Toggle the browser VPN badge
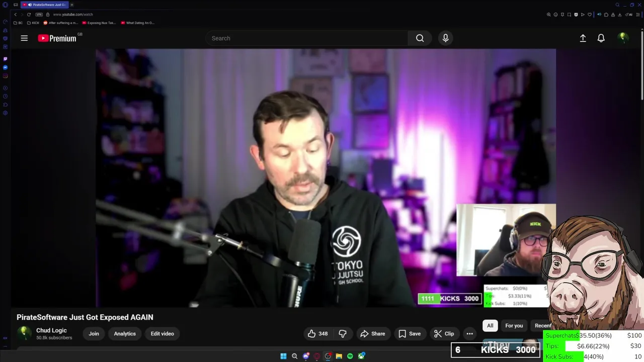644x362 pixels. tap(39, 15)
